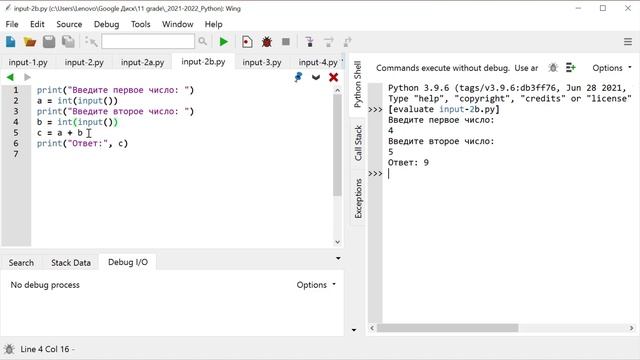Open a file using the folder icon
Image resolution: width=640 pixels, height=360 pixels.
[x=30, y=42]
